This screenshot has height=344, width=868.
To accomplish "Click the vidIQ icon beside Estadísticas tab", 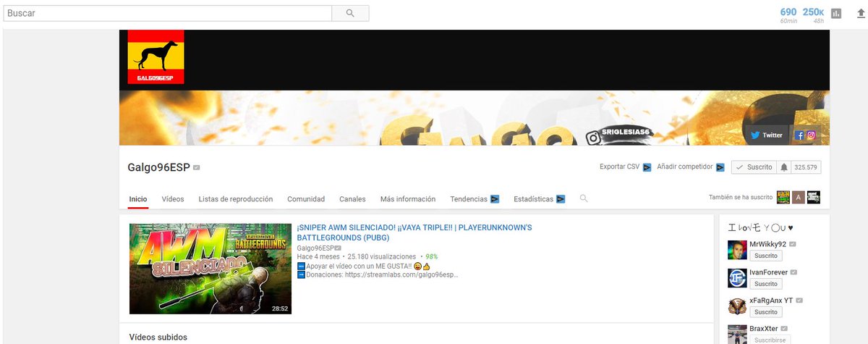I will point(561,199).
